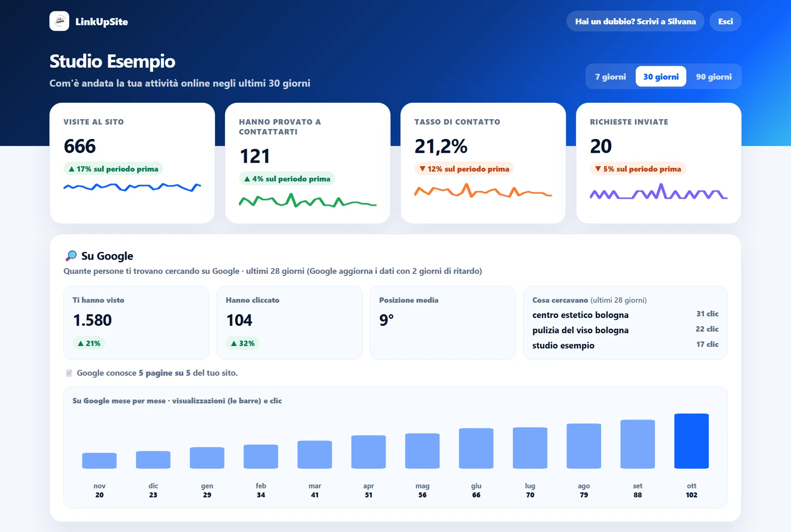Click the mar bar in monthly chart

tap(314, 454)
